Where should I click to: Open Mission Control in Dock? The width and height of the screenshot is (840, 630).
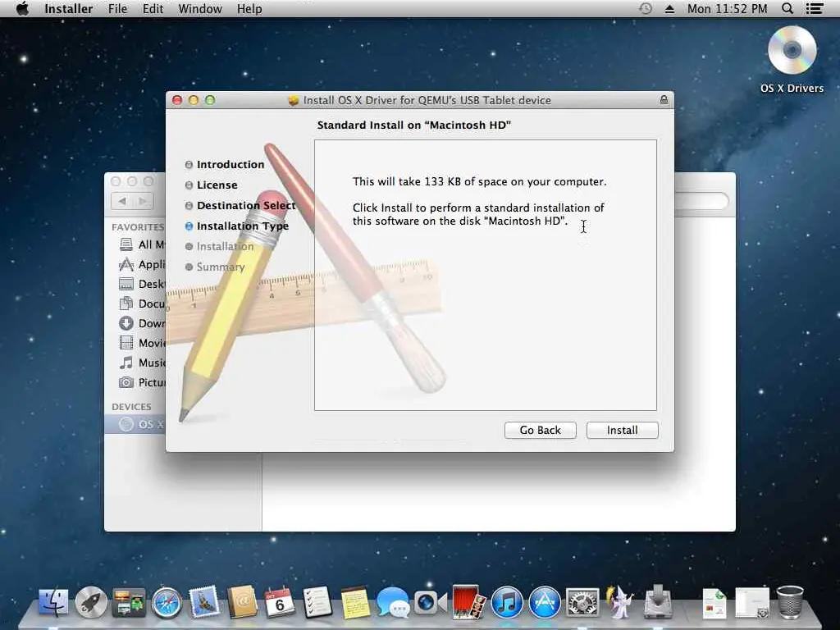(129, 602)
